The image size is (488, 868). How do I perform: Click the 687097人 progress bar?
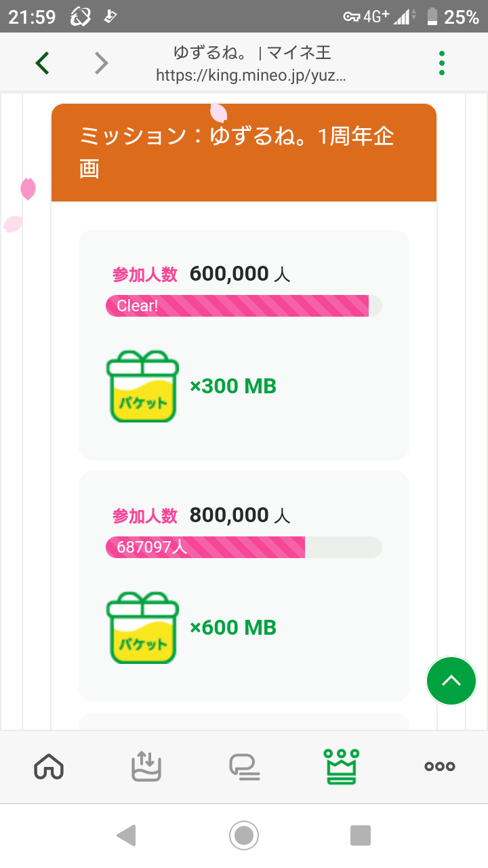click(x=244, y=547)
